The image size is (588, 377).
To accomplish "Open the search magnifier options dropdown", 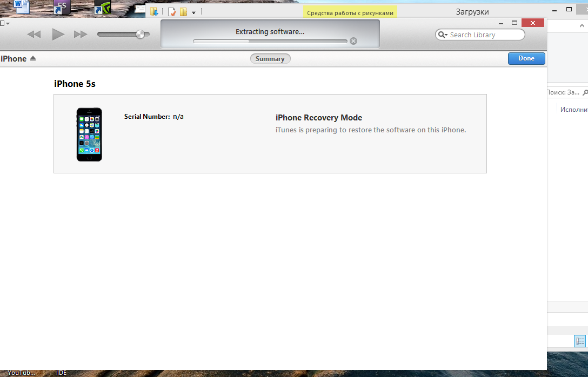I will point(443,35).
